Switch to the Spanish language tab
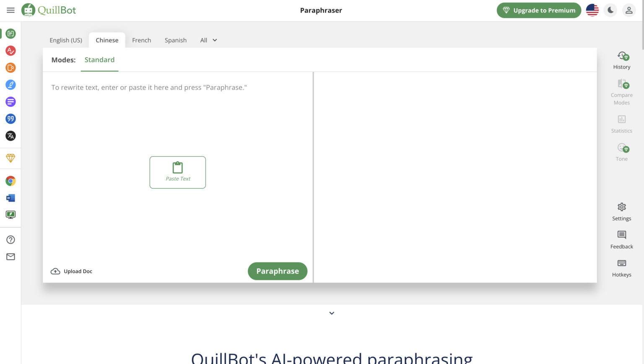The image size is (644, 364). [175, 40]
